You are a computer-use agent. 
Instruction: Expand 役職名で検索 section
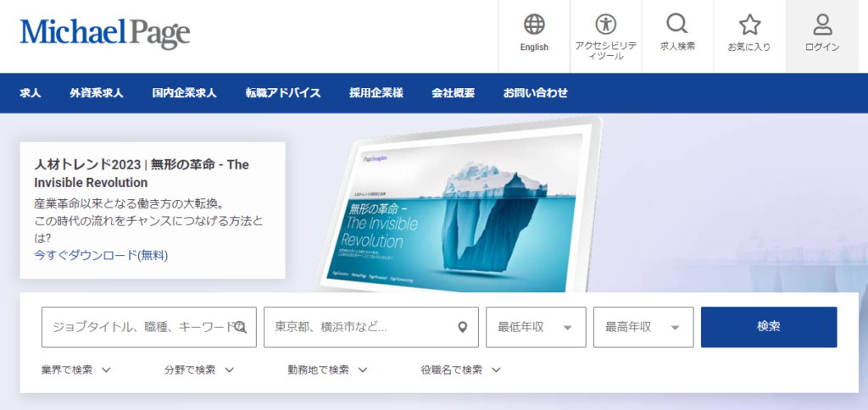click(461, 370)
